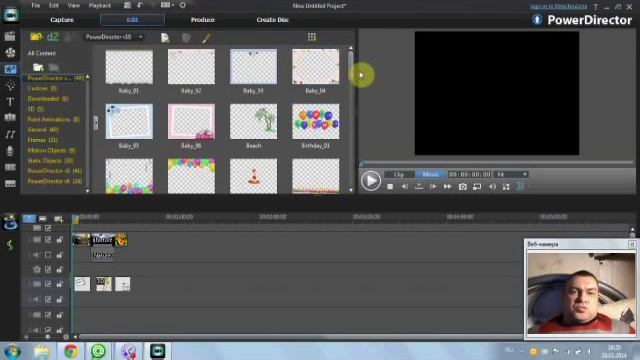Click the fast forward button

tap(447, 187)
